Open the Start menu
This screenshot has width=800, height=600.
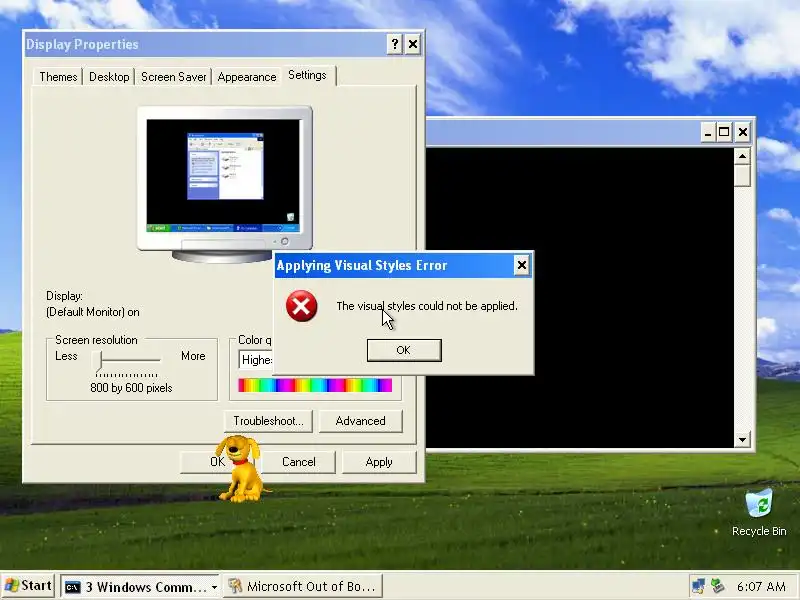(x=28, y=586)
